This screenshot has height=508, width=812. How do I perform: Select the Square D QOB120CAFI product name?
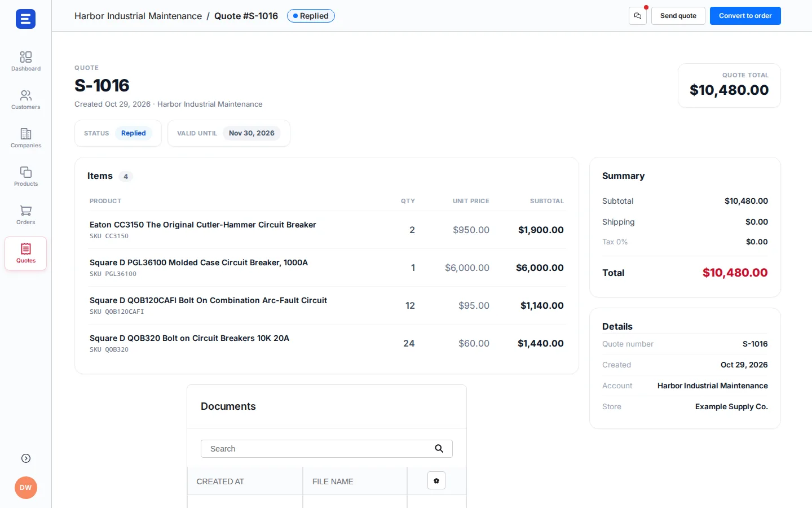click(x=209, y=300)
